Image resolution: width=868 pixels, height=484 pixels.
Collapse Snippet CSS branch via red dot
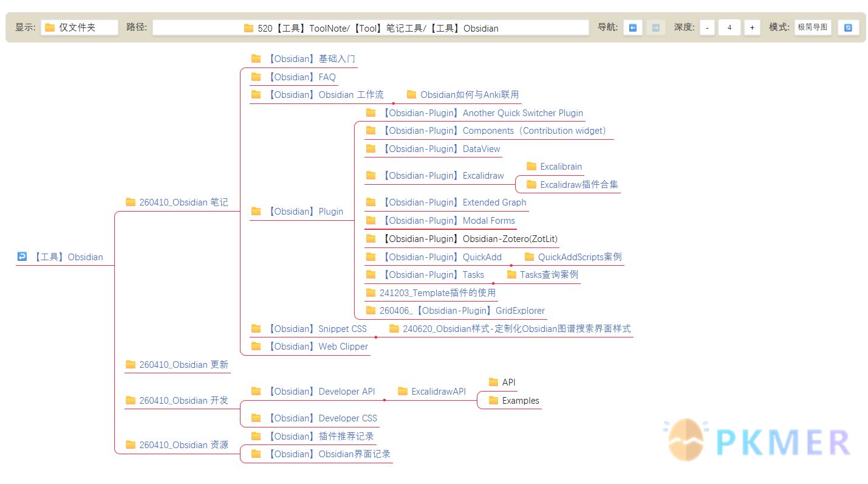coord(376,337)
